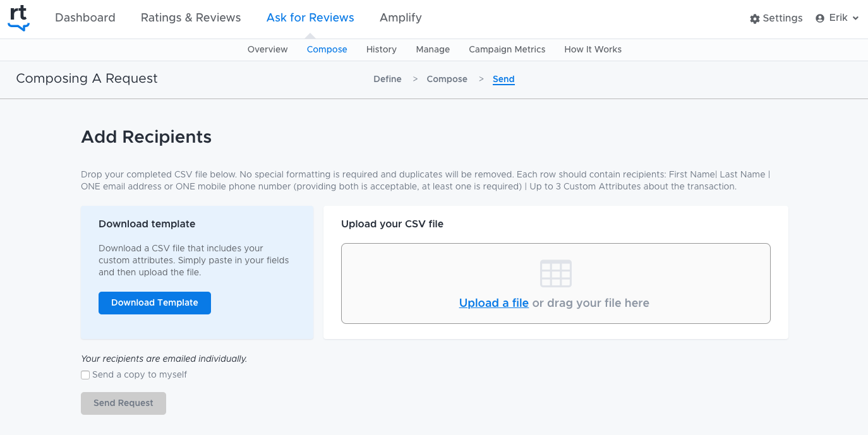Switch to Overview sub-tab
Viewport: 868px width, 435px height.
point(268,49)
